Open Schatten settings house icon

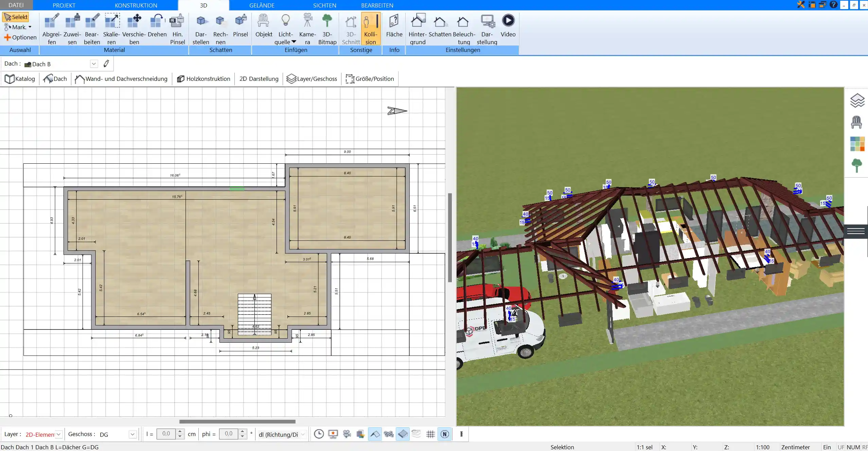(440, 25)
